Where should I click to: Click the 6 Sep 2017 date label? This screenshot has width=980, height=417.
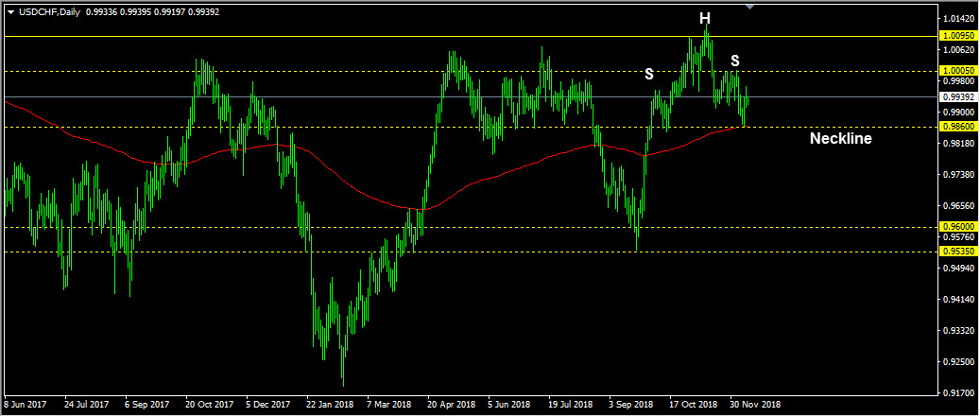(x=146, y=405)
